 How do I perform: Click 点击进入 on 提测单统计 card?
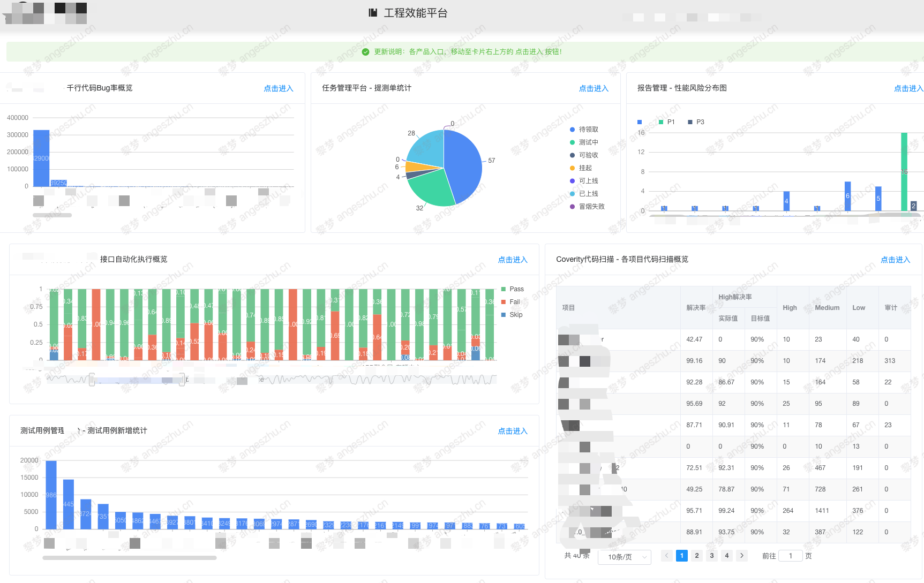[594, 89]
